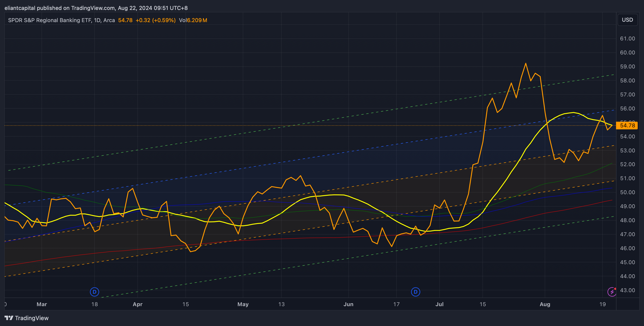Screen dimensions: 644x326
Task: Click the 54.78 last price value in header
Action: point(125,20)
